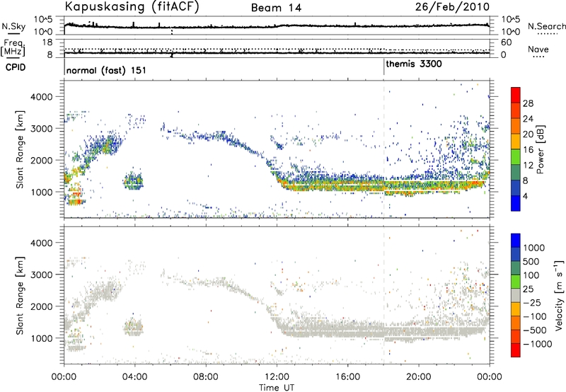Click the power panel 'Slant Range [km]' label
Screen dimensions: 566x392
(x=20, y=149)
